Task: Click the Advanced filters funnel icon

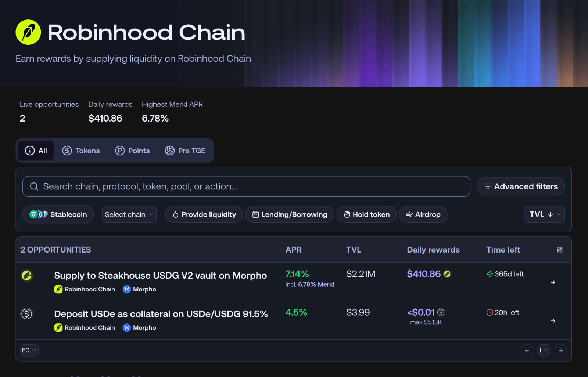Action: [x=488, y=186]
